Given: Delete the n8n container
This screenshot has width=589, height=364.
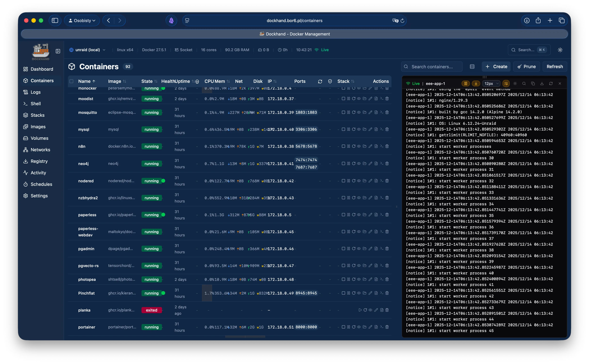Looking at the screenshot, I should [x=387, y=146].
